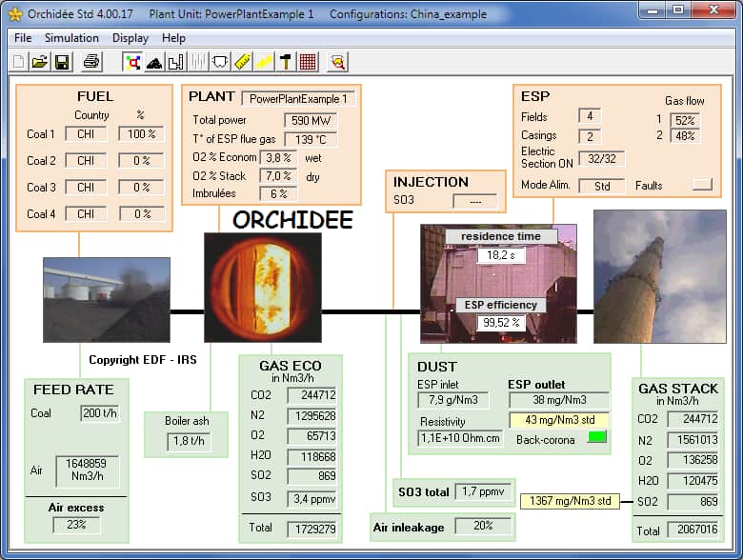Screen dimensions: 743x560
Task: Click the Coal feed rate 200 t/h field
Action: [100, 413]
